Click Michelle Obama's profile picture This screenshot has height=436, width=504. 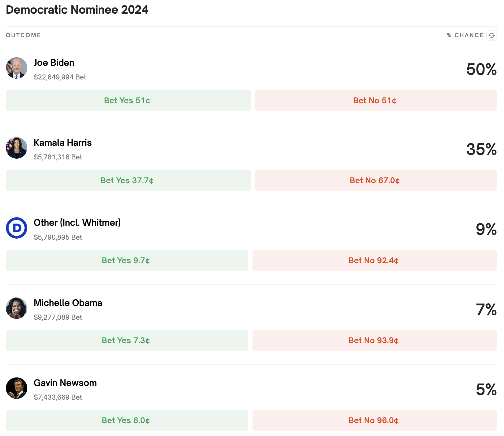point(17,308)
